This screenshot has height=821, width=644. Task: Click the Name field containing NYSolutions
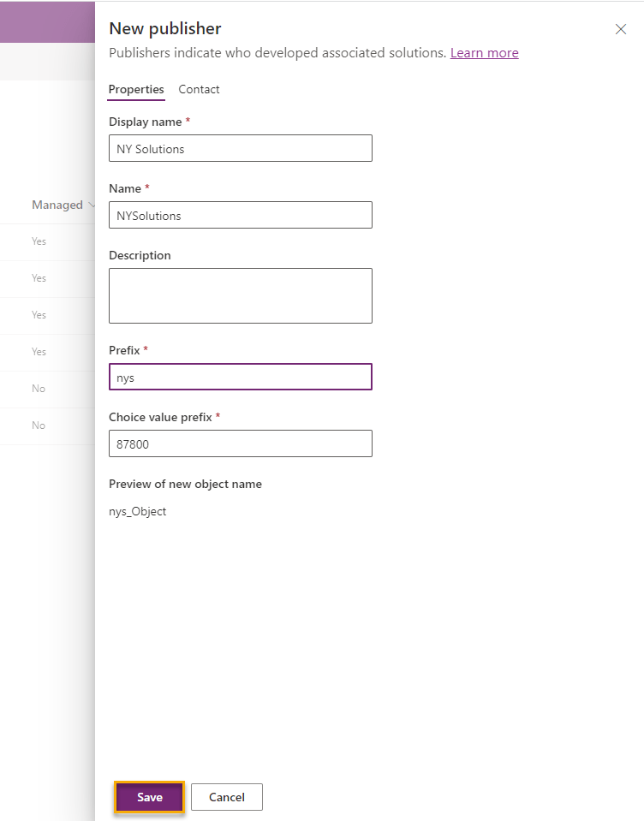pos(240,215)
